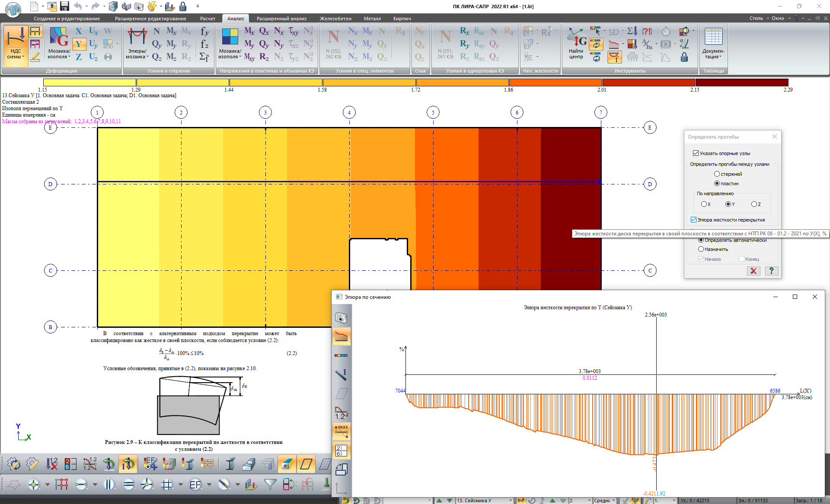Viewport: 830px width, 504px height.
Task: Uncheck Указать опорные узлы checkbox
Action: [x=696, y=153]
